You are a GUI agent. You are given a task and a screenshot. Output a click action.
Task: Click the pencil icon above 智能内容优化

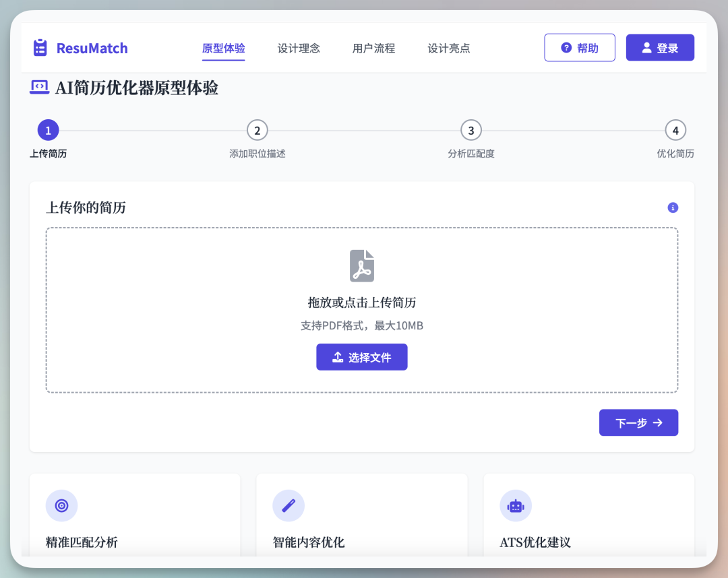click(289, 505)
